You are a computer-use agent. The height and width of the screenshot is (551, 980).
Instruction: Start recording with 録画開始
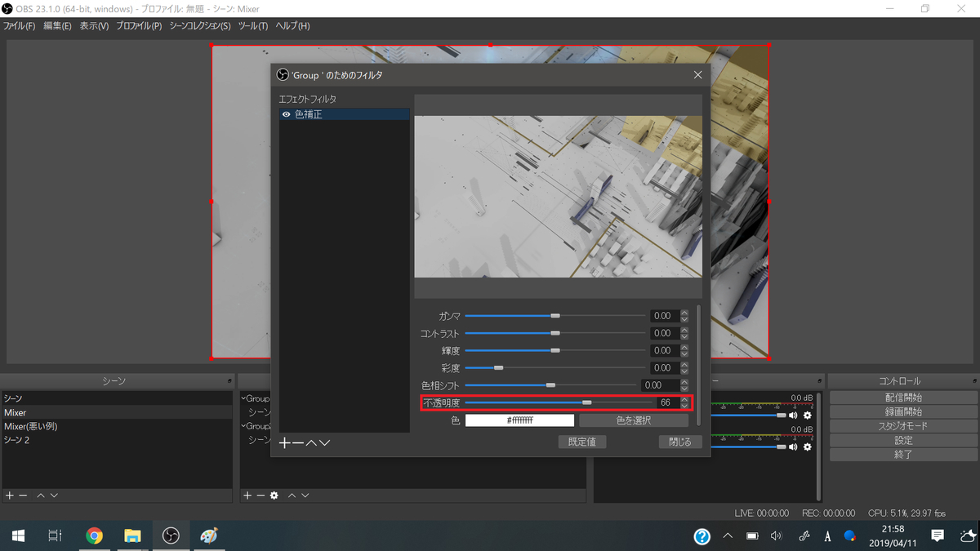click(903, 411)
